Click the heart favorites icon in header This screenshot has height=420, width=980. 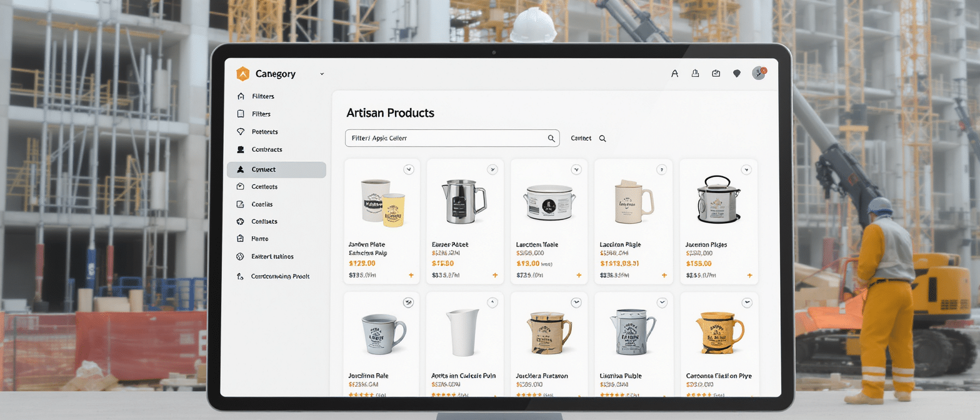pos(737,74)
